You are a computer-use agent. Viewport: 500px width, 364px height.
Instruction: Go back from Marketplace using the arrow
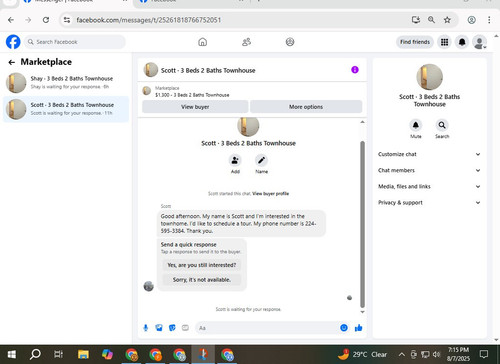[12, 62]
